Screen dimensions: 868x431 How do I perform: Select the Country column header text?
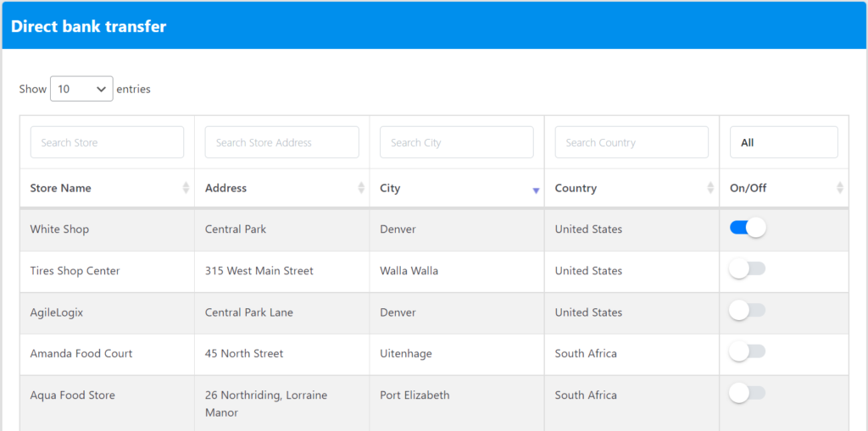[576, 188]
